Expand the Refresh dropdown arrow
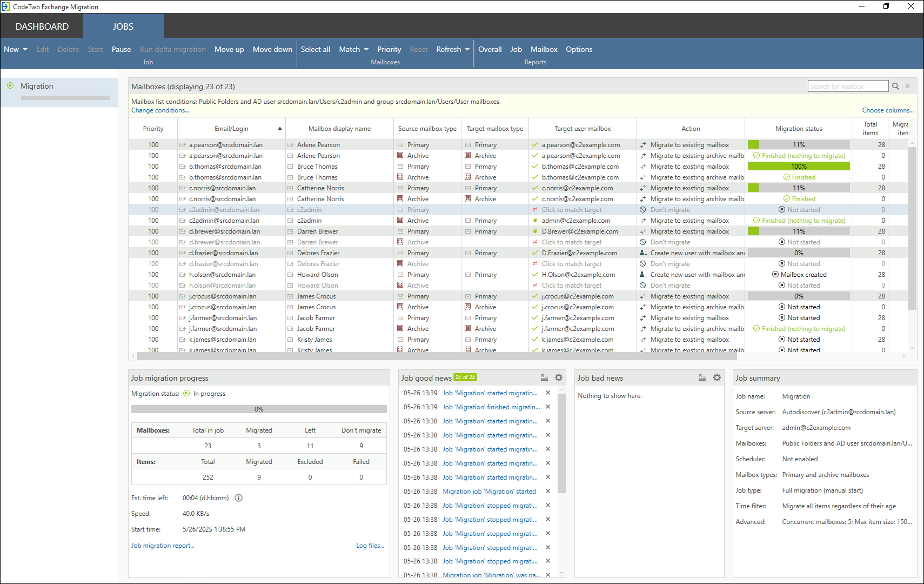 (x=467, y=49)
